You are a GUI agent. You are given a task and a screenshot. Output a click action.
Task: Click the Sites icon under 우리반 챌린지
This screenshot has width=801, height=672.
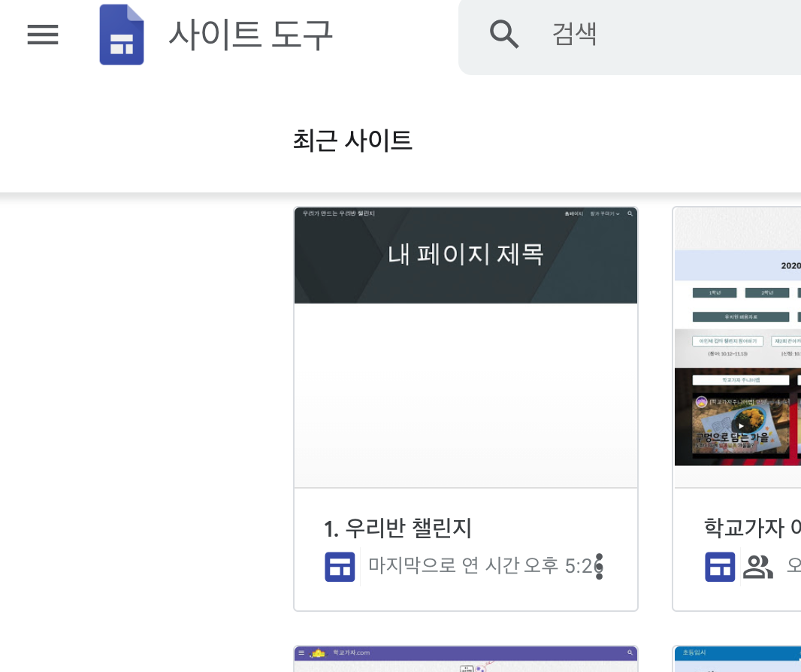click(340, 567)
